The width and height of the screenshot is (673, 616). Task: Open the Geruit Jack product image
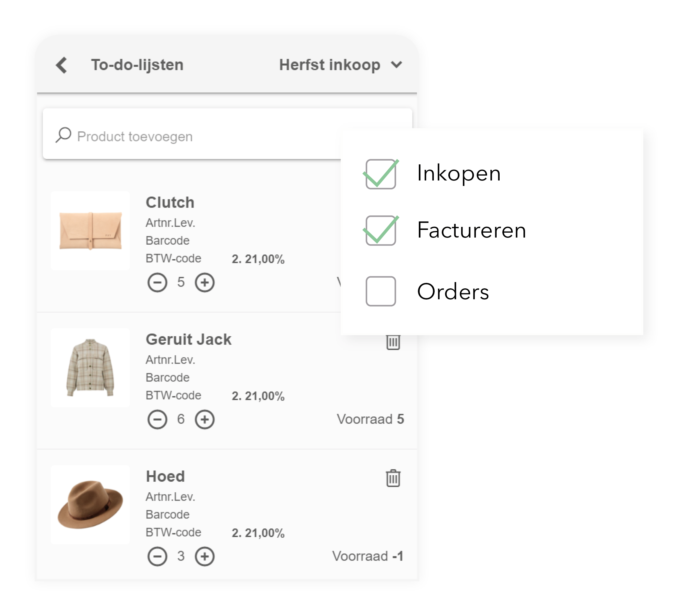coord(90,368)
